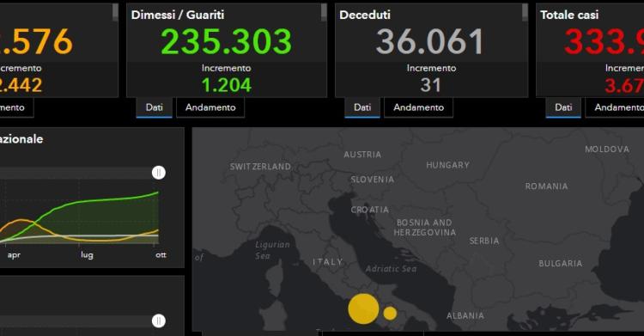Click the SERBIA label on the map
The height and width of the screenshot is (336, 644).
(484, 241)
